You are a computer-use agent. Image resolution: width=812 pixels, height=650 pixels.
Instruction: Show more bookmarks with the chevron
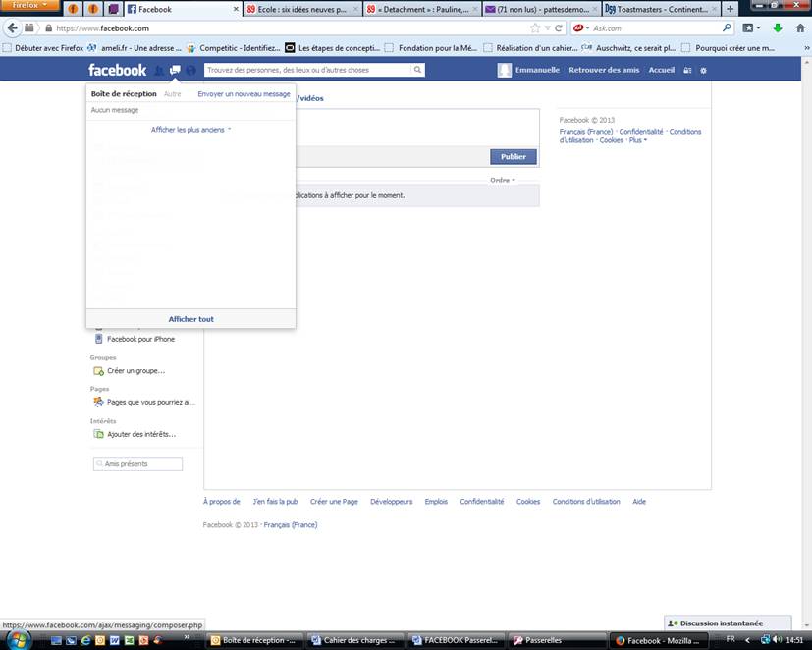click(806, 48)
